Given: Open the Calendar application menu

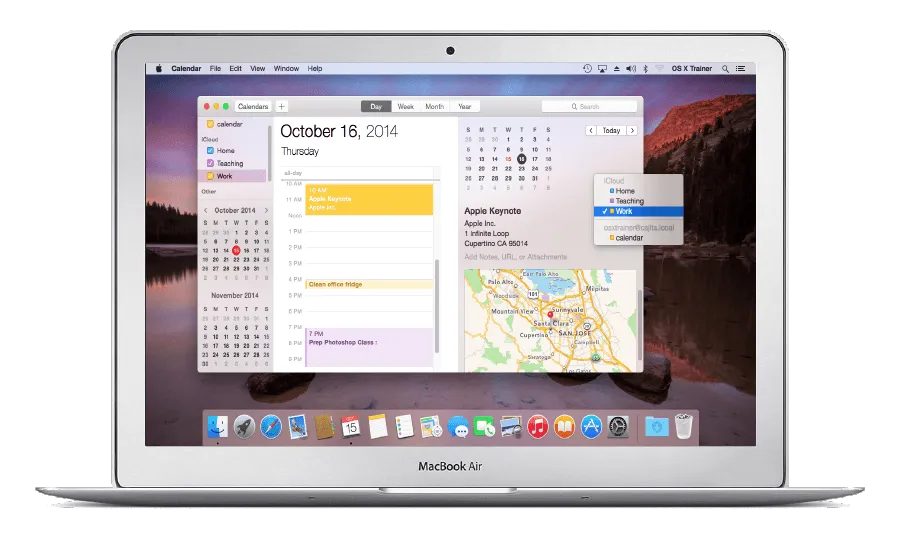Looking at the screenshot, I should click(x=186, y=69).
